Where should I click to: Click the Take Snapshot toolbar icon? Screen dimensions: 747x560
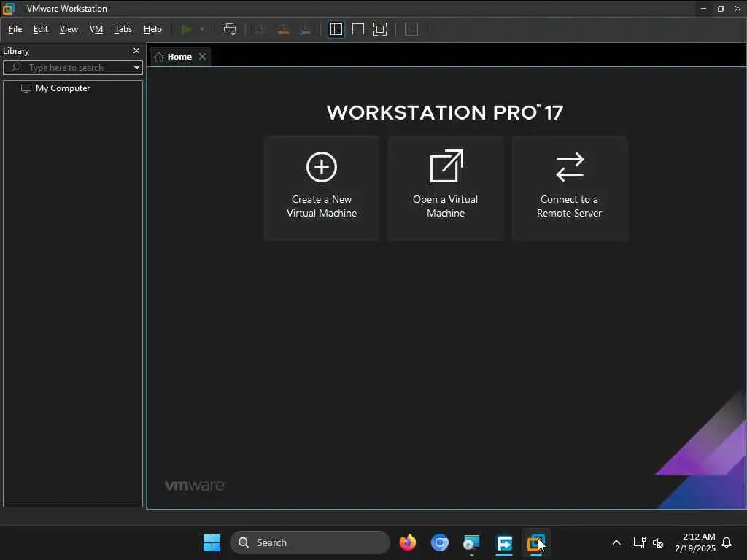(x=260, y=29)
